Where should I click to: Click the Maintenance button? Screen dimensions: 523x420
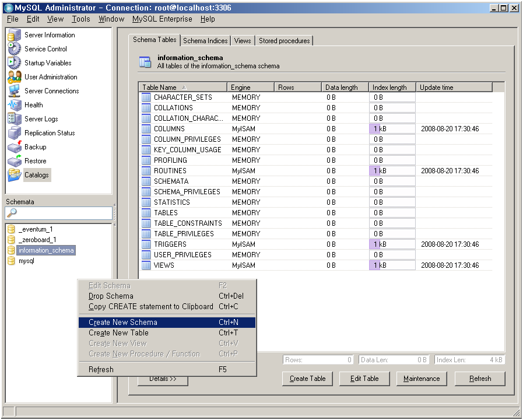point(422,379)
